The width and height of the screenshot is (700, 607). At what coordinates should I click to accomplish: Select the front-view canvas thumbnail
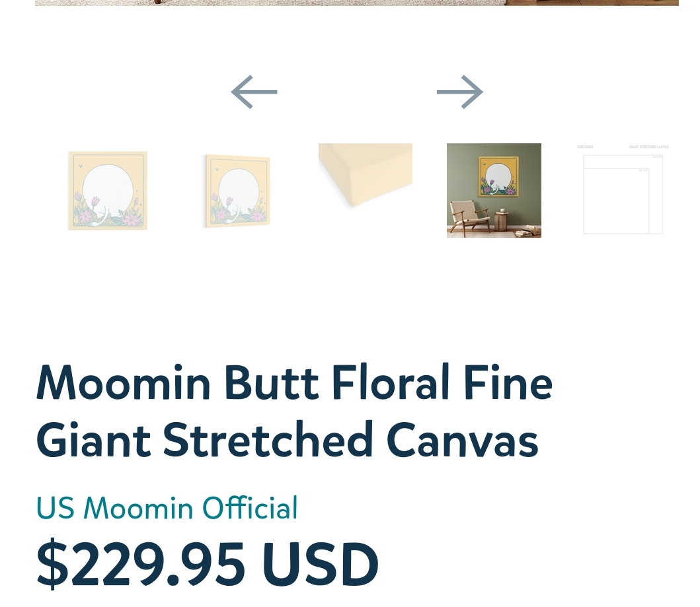107,191
